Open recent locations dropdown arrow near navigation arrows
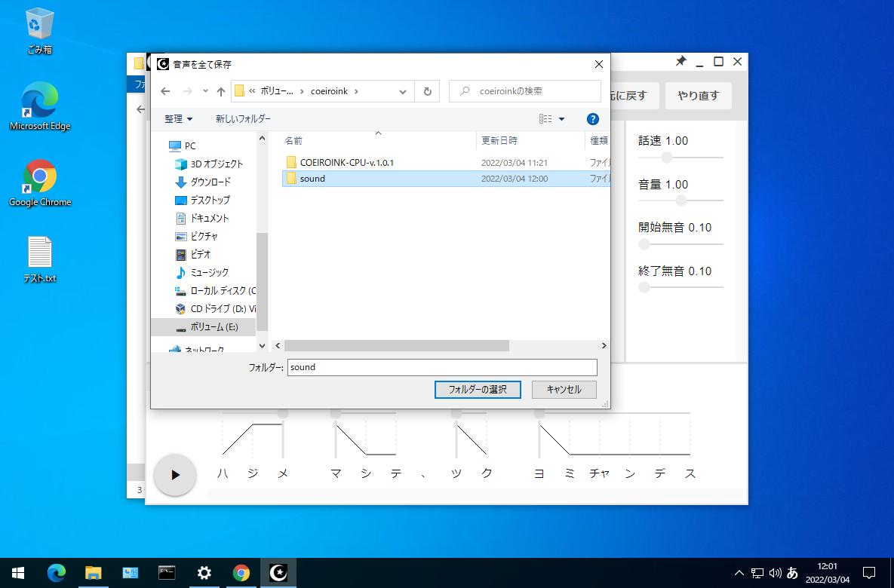The image size is (894, 588). [205, 90]
